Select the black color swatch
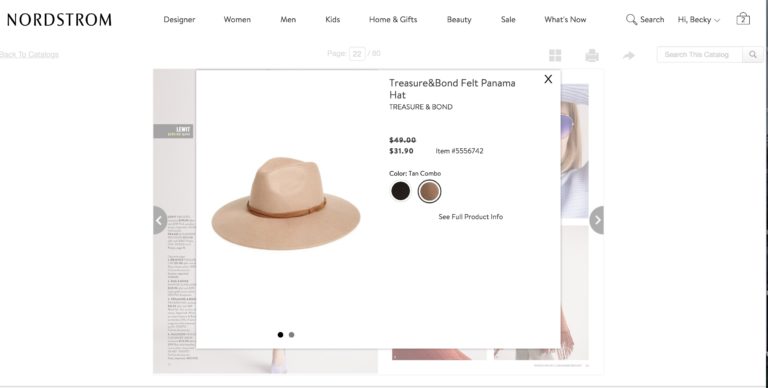 (400, 191)
